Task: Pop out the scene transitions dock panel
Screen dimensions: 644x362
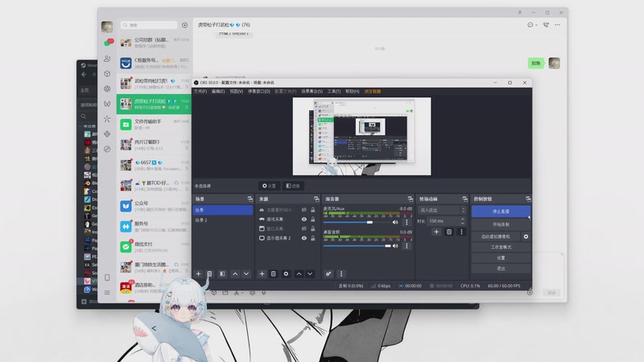Action: (464, 199)
